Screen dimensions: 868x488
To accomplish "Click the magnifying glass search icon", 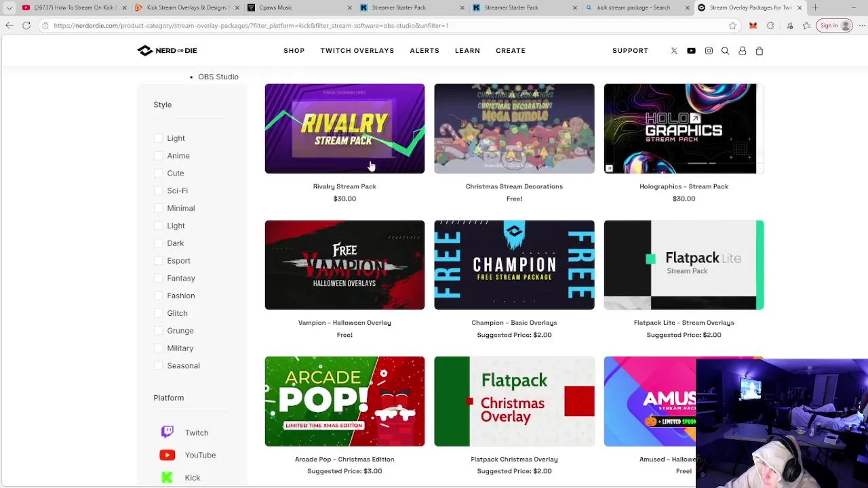I will click(725, 51).
